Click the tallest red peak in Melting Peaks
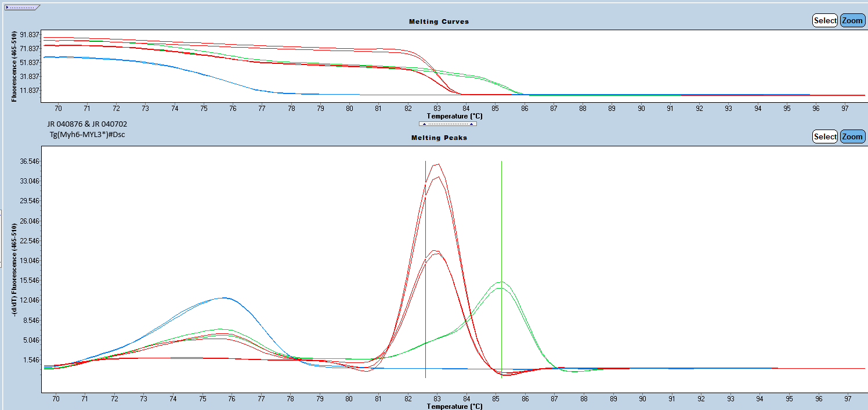The width and height of the screenshot is (868, 410). pyautogui.click(x=437, y=164)
